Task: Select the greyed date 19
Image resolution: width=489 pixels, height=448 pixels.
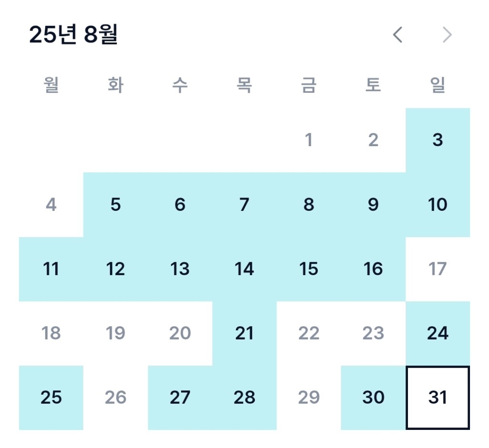Action: pos(116,333)
